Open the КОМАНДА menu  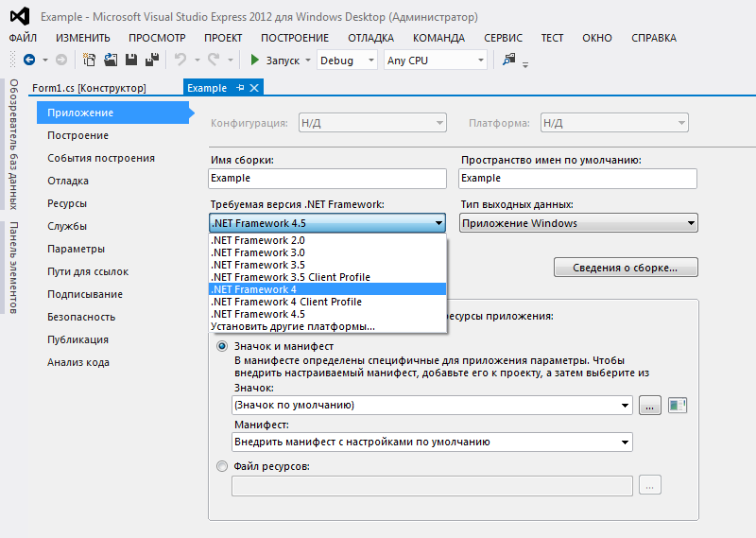pos(438,38)
